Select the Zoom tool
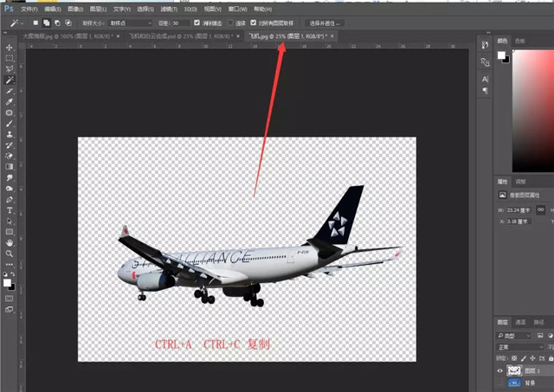The image size is (554, 392). pos(10,254)
